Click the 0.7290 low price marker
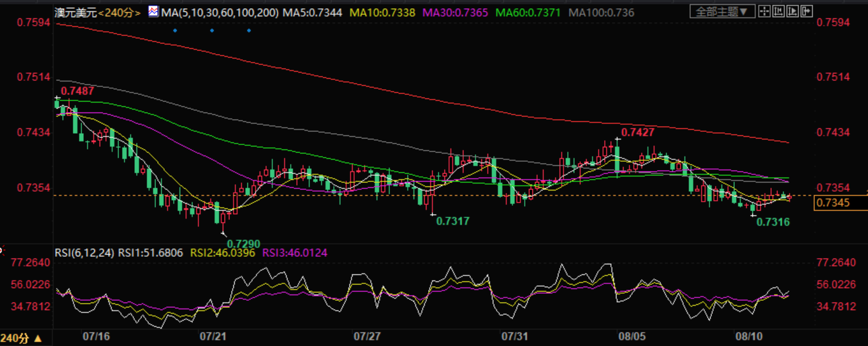 click(x=243, y=243)
